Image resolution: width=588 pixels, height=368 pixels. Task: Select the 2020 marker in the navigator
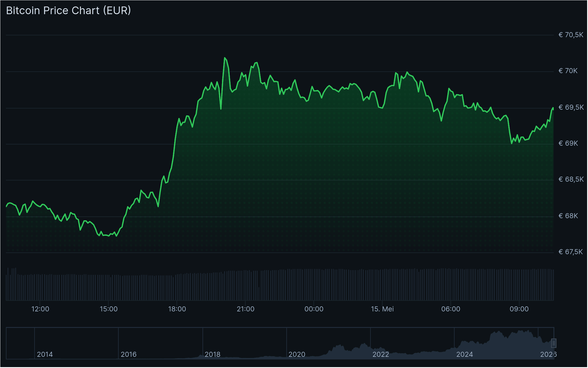click(297, 354)
